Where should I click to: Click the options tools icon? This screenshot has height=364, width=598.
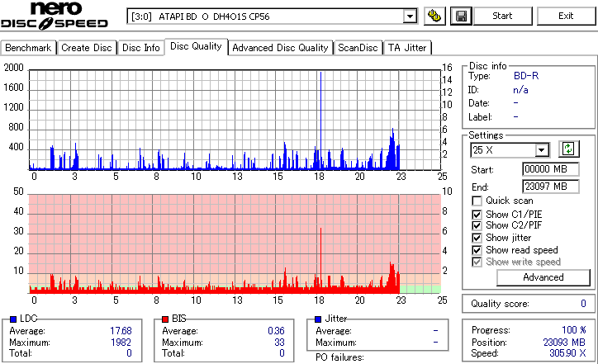click(434, 16)
